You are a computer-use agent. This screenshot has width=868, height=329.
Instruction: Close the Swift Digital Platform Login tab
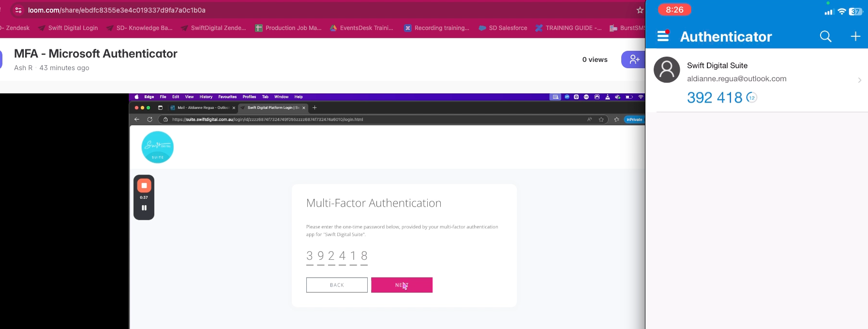pos(304,108)
